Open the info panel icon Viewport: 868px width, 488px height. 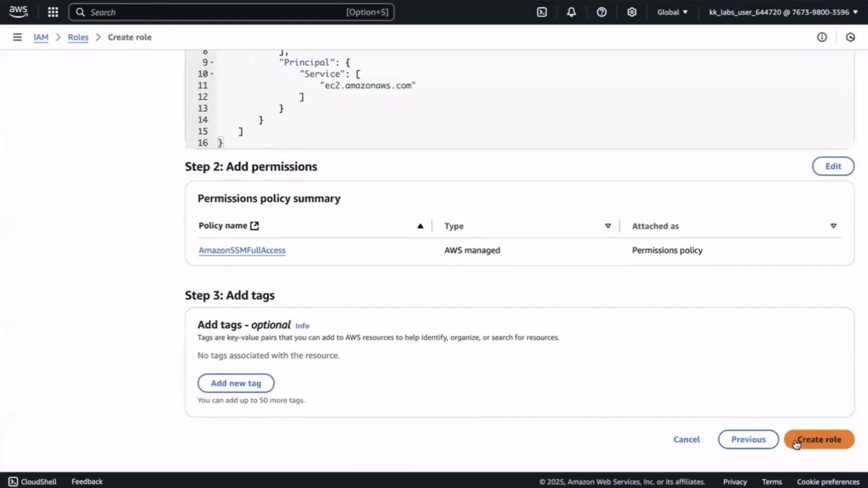pyautogui.click(x=822, y=37)
